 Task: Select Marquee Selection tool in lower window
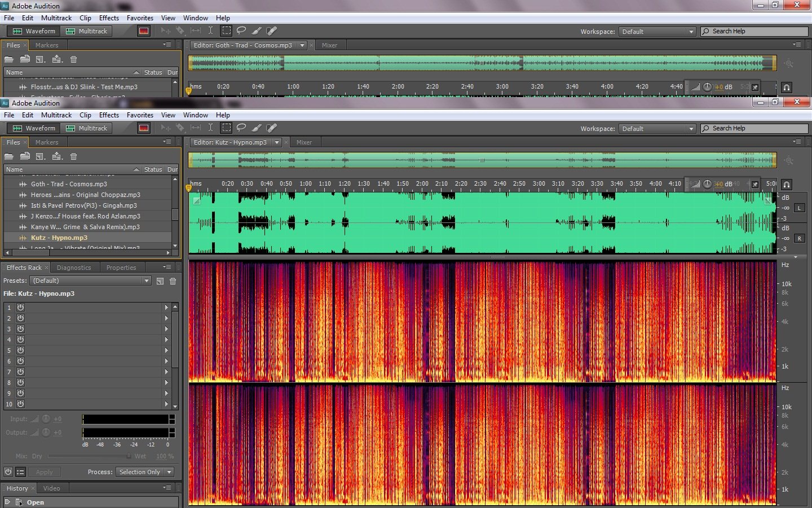[x=226, y=128]
